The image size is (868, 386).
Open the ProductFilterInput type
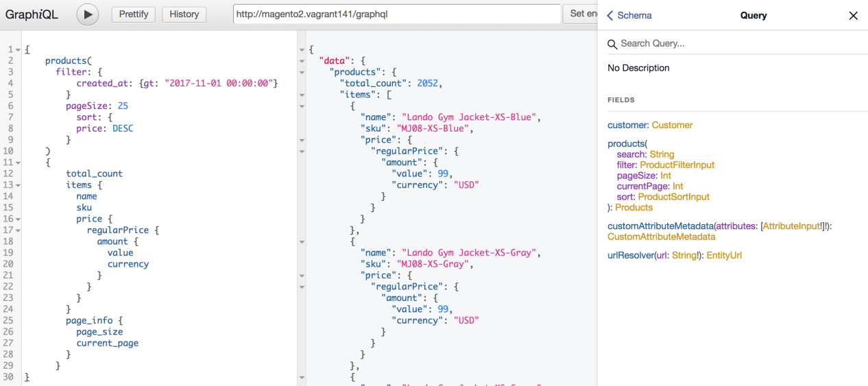click(x=677, y=165)
